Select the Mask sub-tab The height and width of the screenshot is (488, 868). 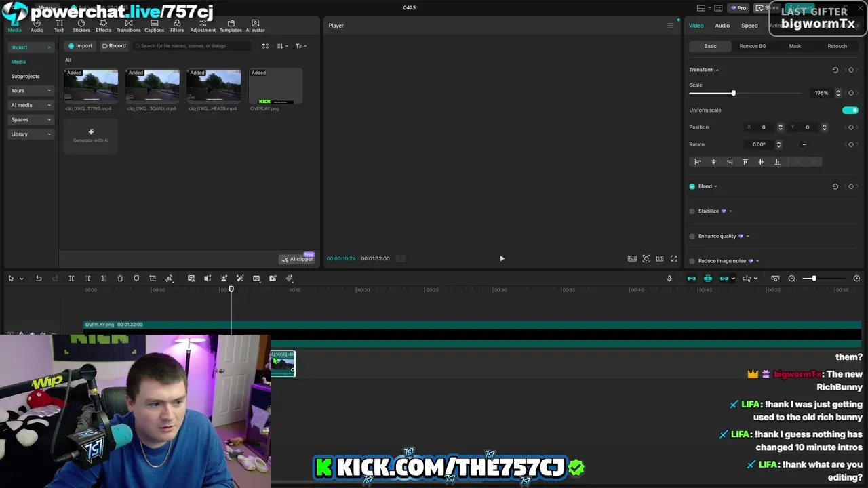click(x=795, y=46)
